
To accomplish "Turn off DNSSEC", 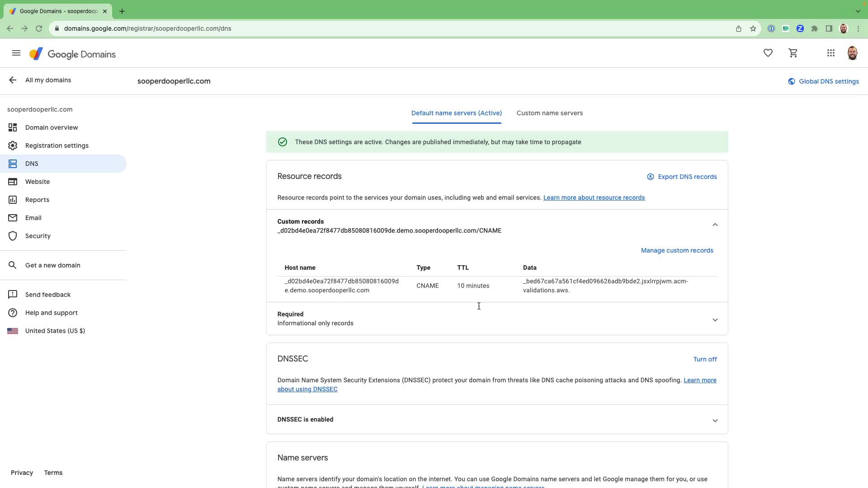I will 705,359.
